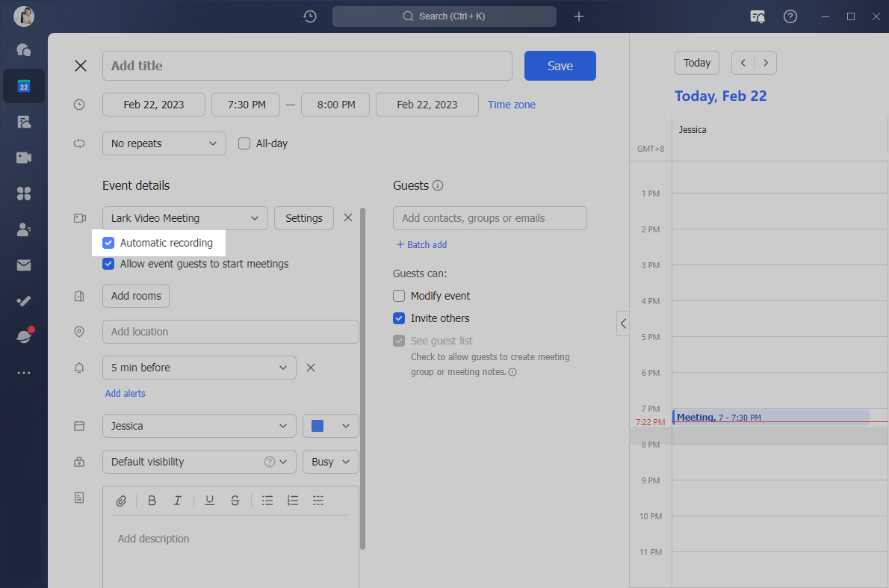The width and height of the screenshot is (889, 588).
Task: Click the Save button
Action: pyautogui.click(x=560, y=66)
